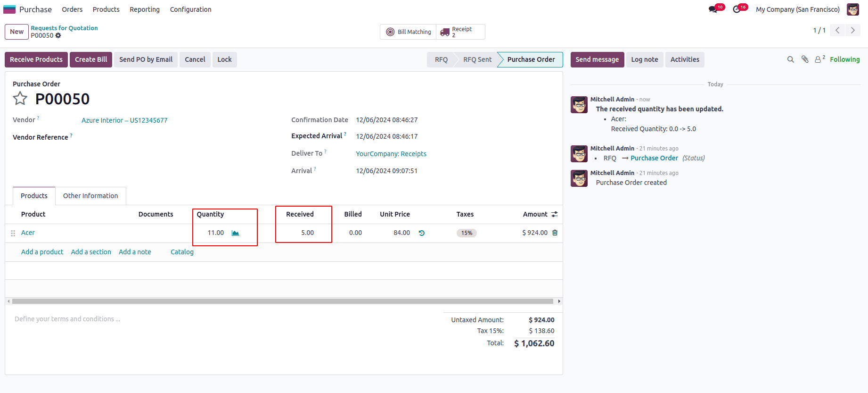868x393 pixels.
Task: Click Send message in chatter
Action: click(x=597, y=59)
